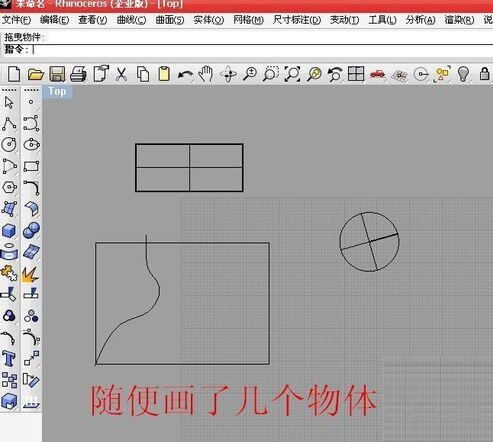Select the Explode tool
Screen dimensions: 493x442
coord(31,274)
